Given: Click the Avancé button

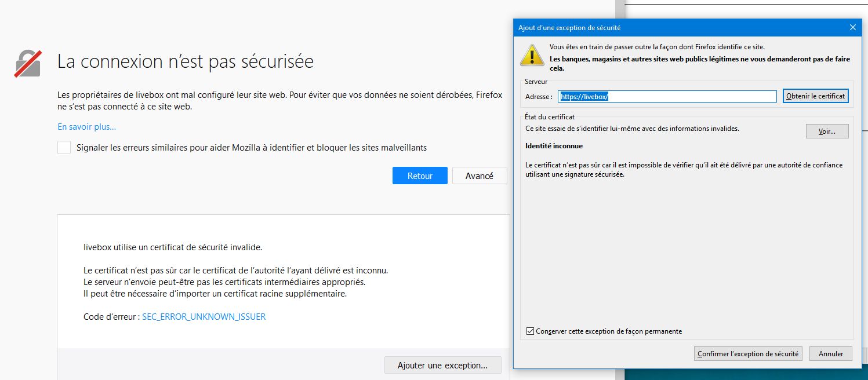Looking at the screenshot, I should pos(479,176).
